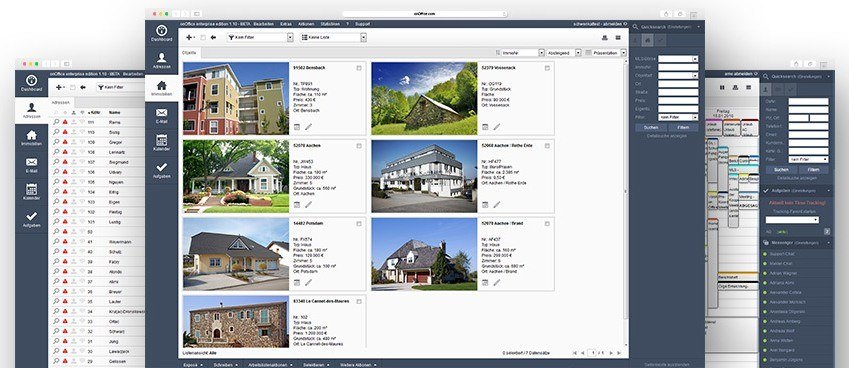Viewport: 849px width, 368px height.
Task: Click the calendar icon for 91582 Bensbach
Action: click(x=297, y=127)
